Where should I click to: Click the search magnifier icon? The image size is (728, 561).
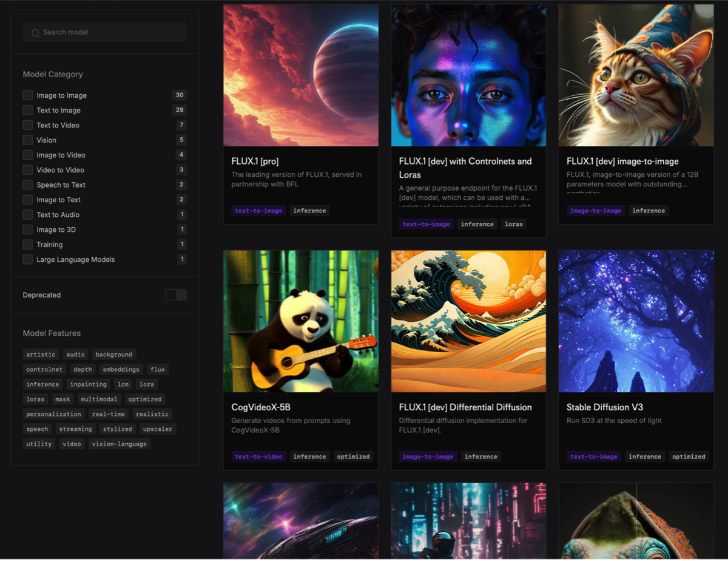pos(35,33)
